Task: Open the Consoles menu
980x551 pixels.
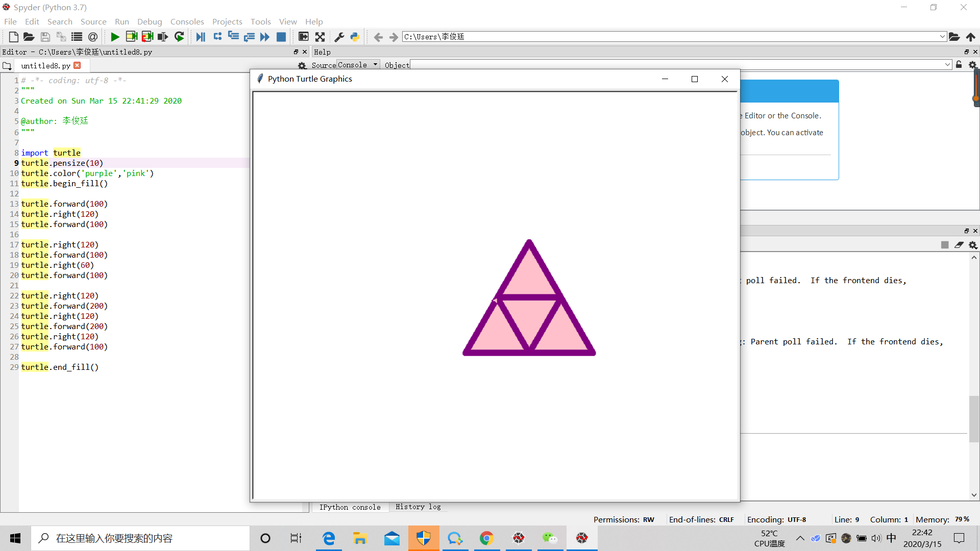Action: coord(187,21)
